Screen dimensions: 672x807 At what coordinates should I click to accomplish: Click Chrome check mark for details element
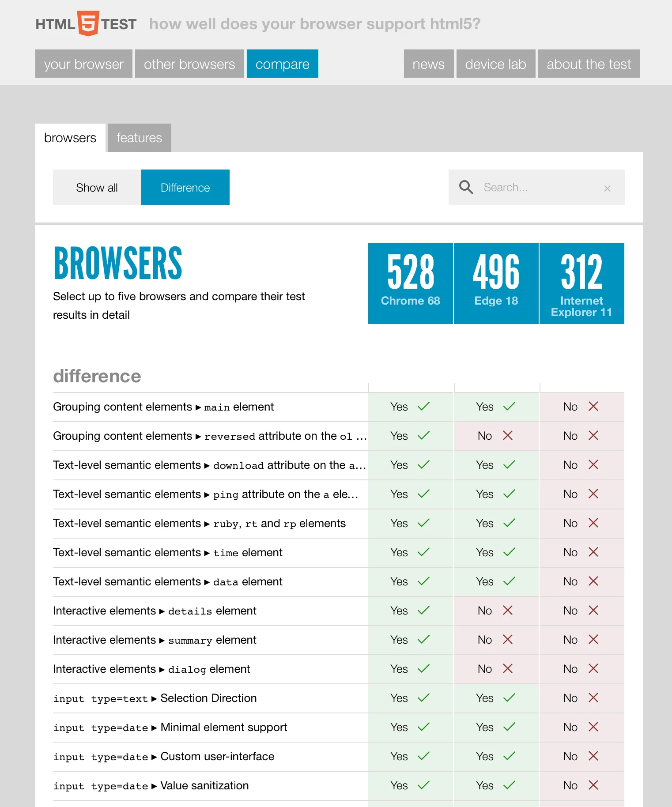click(x=423, y=610)
